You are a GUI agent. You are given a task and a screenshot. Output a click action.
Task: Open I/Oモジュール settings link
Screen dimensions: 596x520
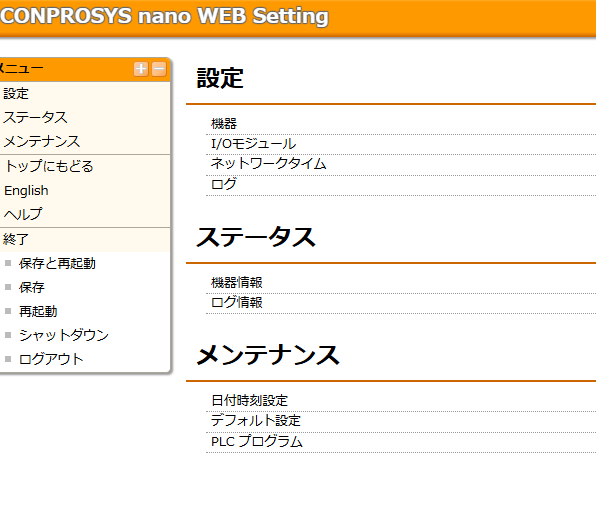[x=254, y=144]
